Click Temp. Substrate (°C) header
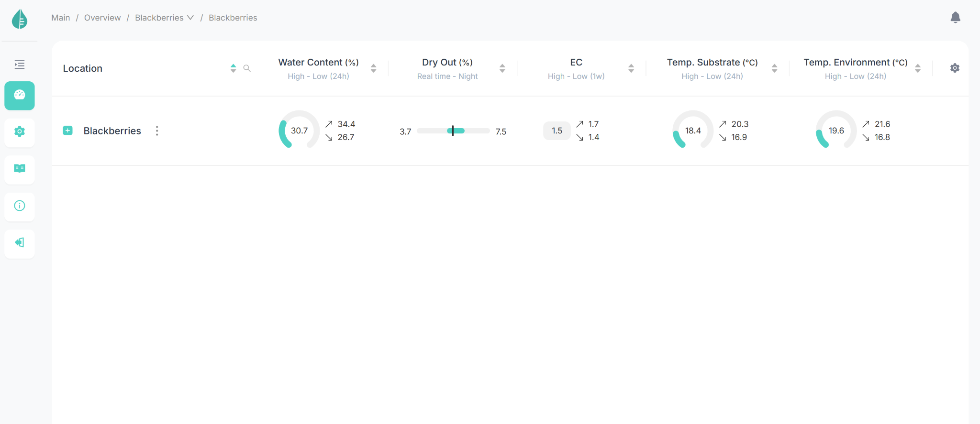The height and width of the screenshot is (424, 980). (x=713, y=63)
